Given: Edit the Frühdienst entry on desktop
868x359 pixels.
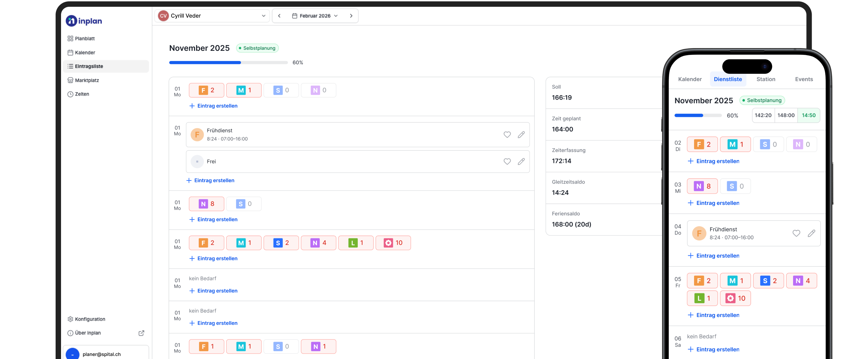Looking at the screenshot, I should click(521, 135).
